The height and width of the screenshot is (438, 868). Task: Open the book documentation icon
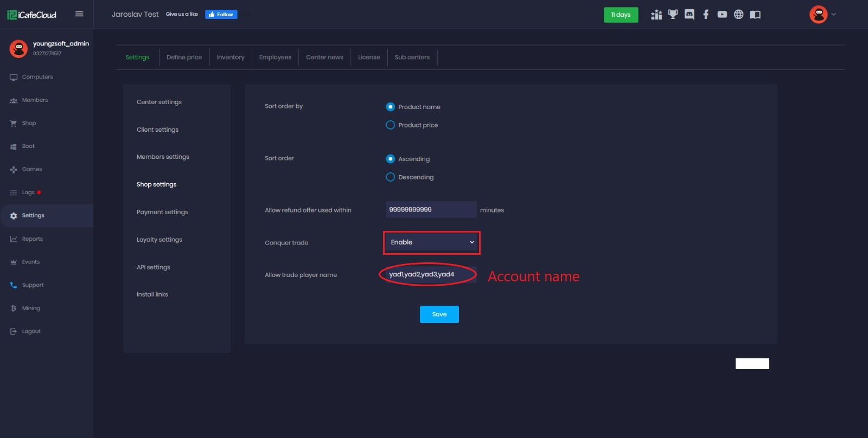[755, 15]
